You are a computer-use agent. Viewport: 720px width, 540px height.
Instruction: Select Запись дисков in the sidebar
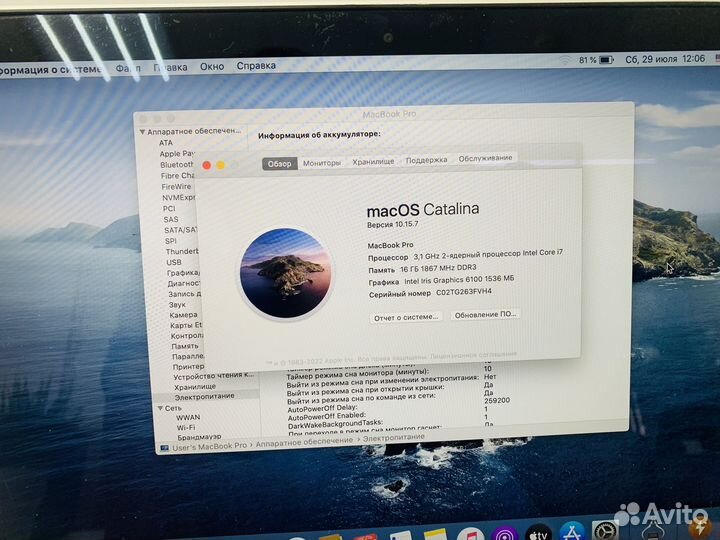(x=185, y=294)
